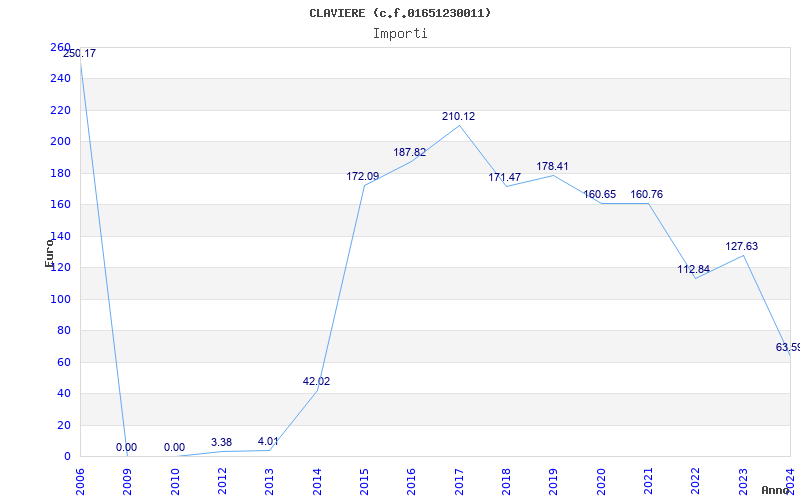Click the Anno x-axis title
The width and height of the screenshot is (800, 500).
point(775,490)
